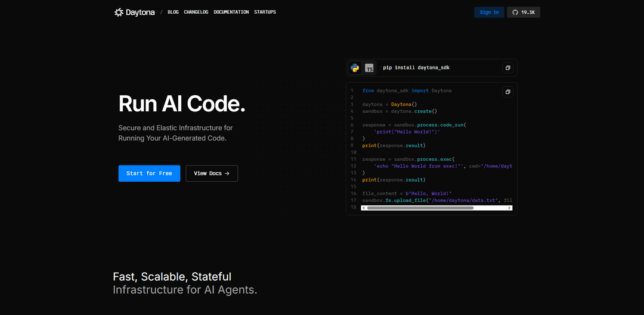
Task: Click the Sign in button
Action: pos(489,13)
